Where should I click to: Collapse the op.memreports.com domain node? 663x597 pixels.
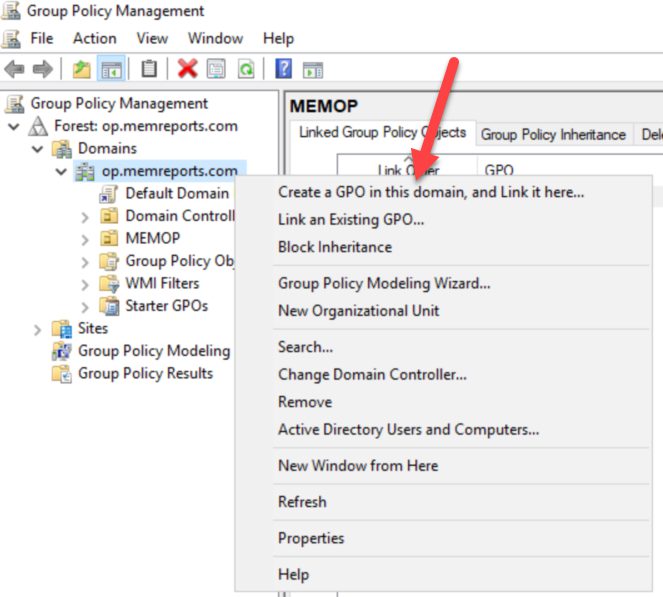[x=61, y=171]
